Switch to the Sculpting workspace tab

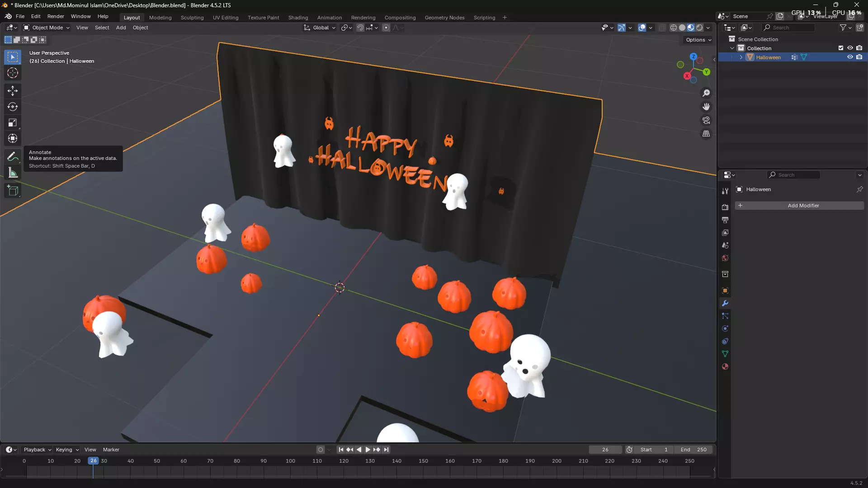pos(192,18)
